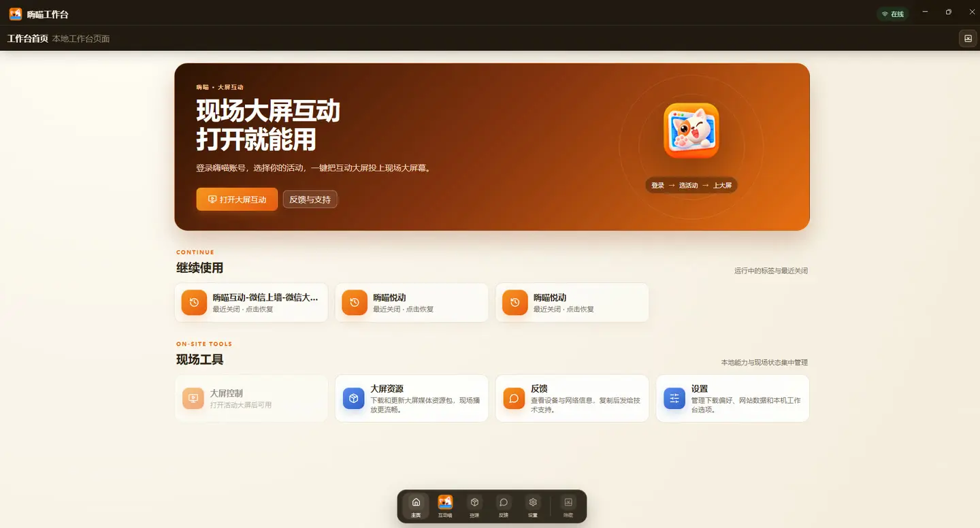Open 设置 gear icon in the bottom dock

[x=533, y=506]
